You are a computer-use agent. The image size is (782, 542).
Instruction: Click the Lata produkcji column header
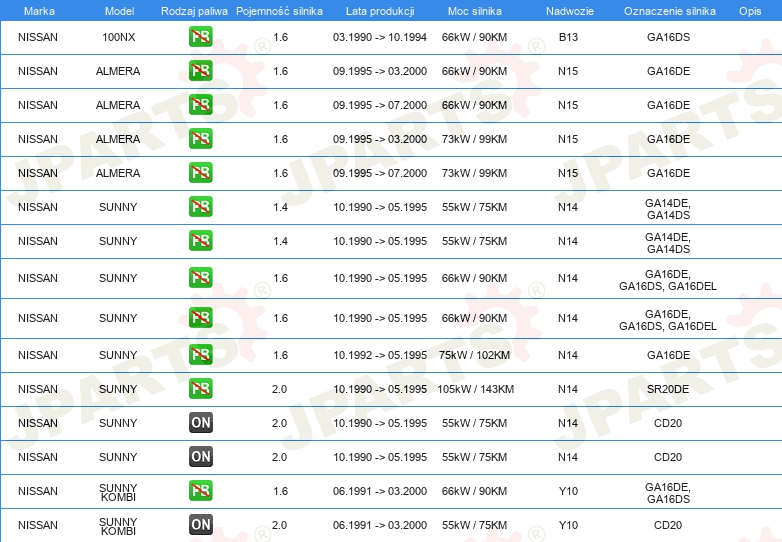380,11
